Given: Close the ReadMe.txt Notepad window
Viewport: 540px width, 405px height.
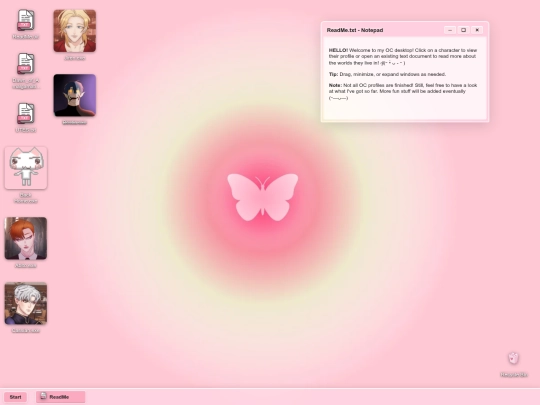Looking at the screenshot, I should click(477, 30).
